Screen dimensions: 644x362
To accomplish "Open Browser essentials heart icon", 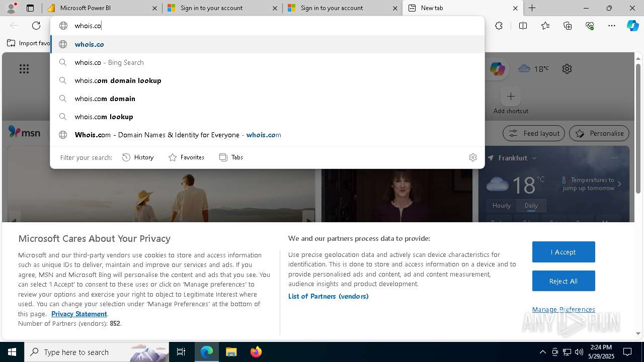I will click(590, 26).
